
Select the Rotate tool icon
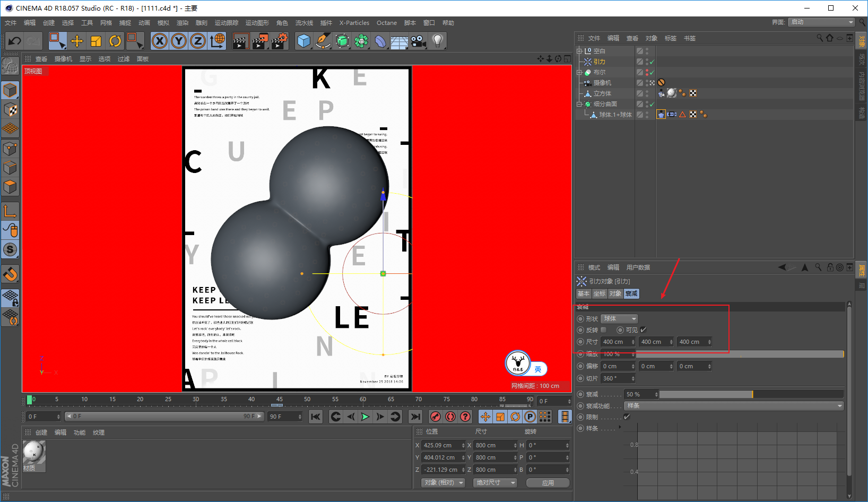pos(115,41)
